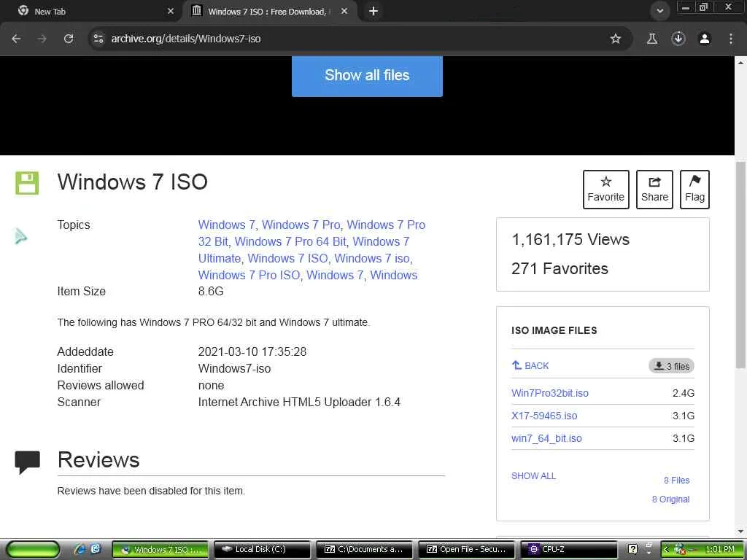The width and height of the screenshot is (747, 560).
Task: Expand hidden system tray icons
Action: [x=667, y=549]
